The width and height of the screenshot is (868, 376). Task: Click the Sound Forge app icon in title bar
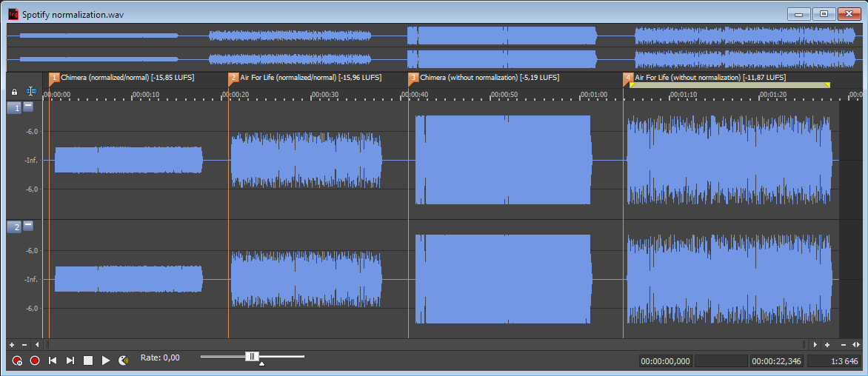pyautogui.click(x=13, y=14)
